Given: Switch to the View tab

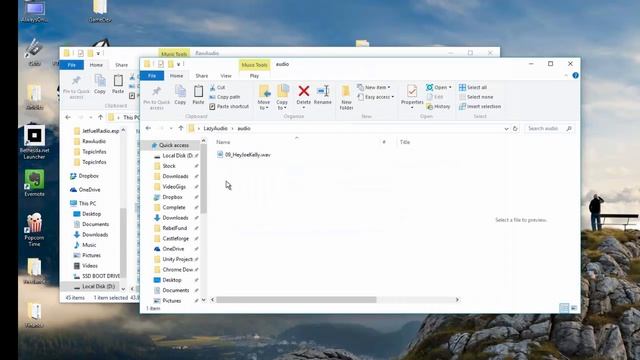Looking at the screenshot, I should (x=226, y=76).
